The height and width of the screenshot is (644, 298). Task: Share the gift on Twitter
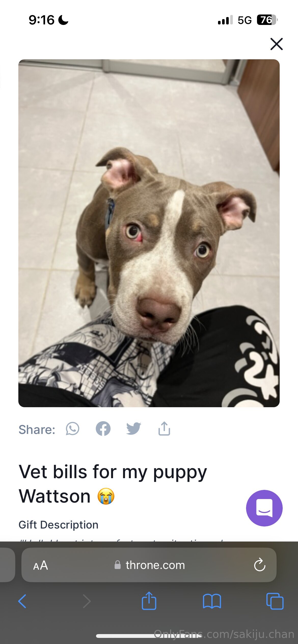[x=134, y=429]
